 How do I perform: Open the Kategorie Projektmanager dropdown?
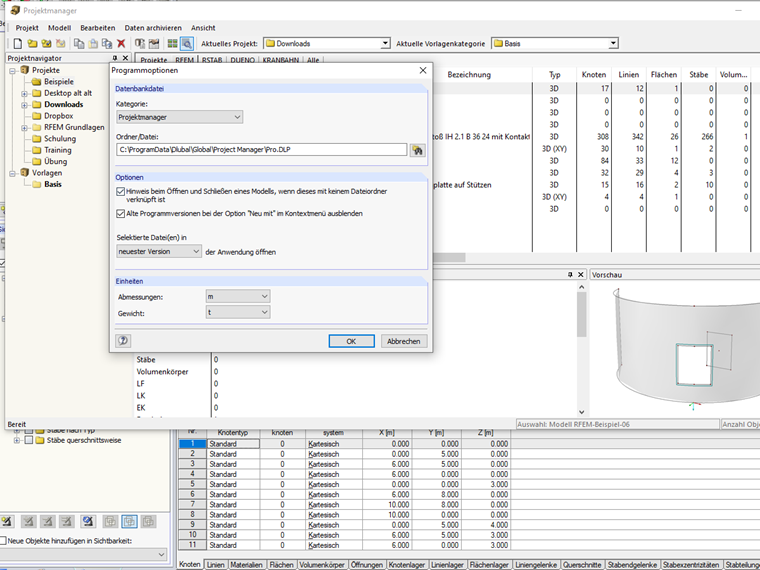(x=179, y=117)
